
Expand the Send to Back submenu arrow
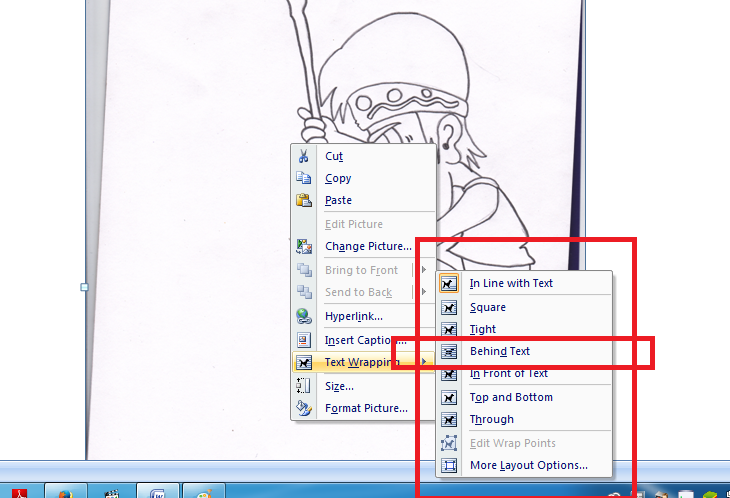tap(424, 292)
